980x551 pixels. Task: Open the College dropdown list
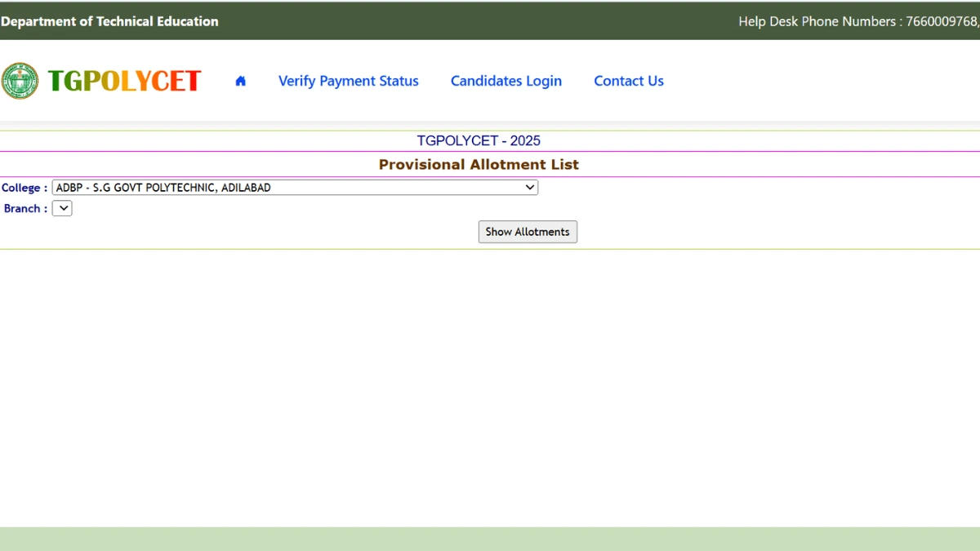[295, 188]
